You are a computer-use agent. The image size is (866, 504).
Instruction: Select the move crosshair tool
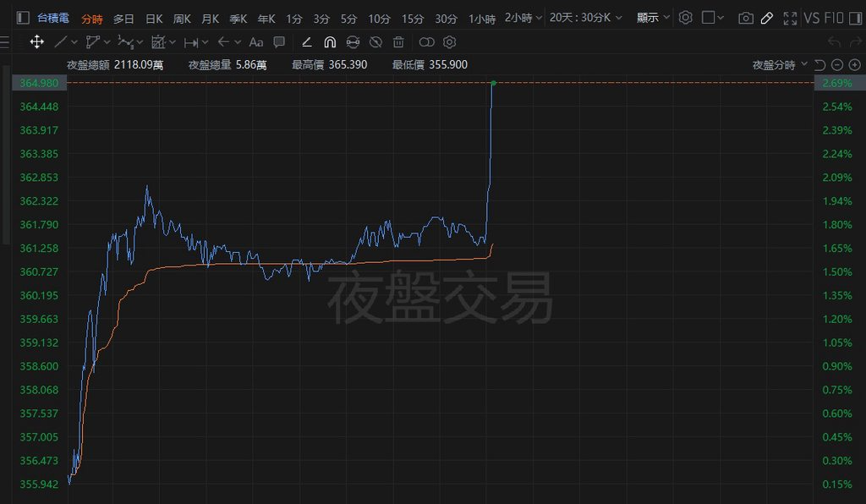click(x=37, y=41)
